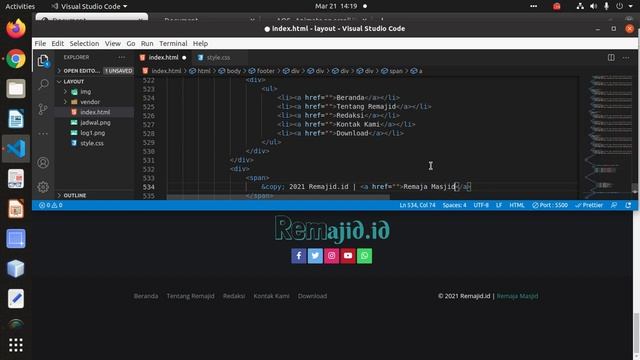Click the notifications bell in status bar

628,205
